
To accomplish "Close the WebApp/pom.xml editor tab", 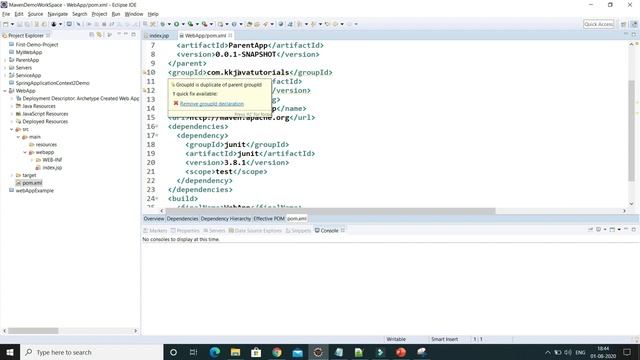I will tap(230, 36).
